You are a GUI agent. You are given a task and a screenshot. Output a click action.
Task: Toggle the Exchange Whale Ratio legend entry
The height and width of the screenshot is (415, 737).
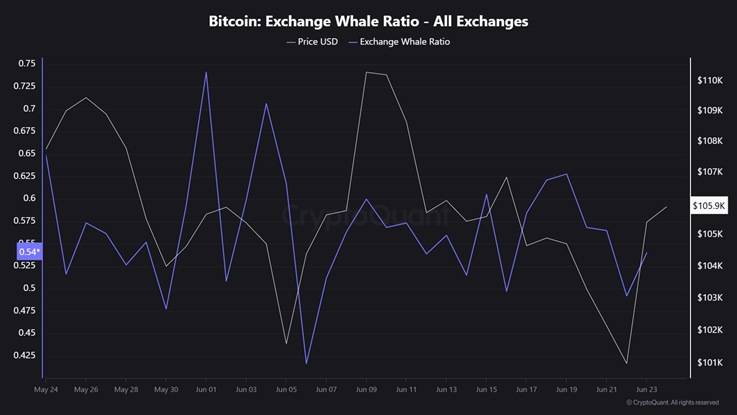[398, 42]
